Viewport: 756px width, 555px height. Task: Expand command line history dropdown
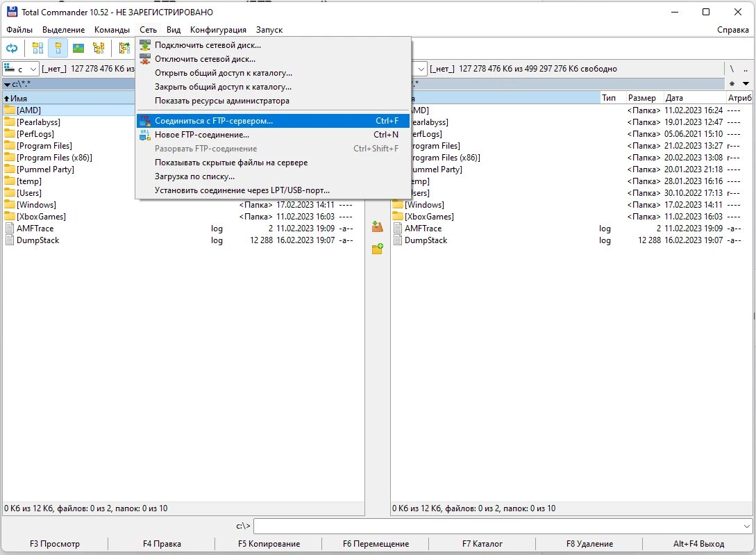pyautogui.click(x=746, y=526)
